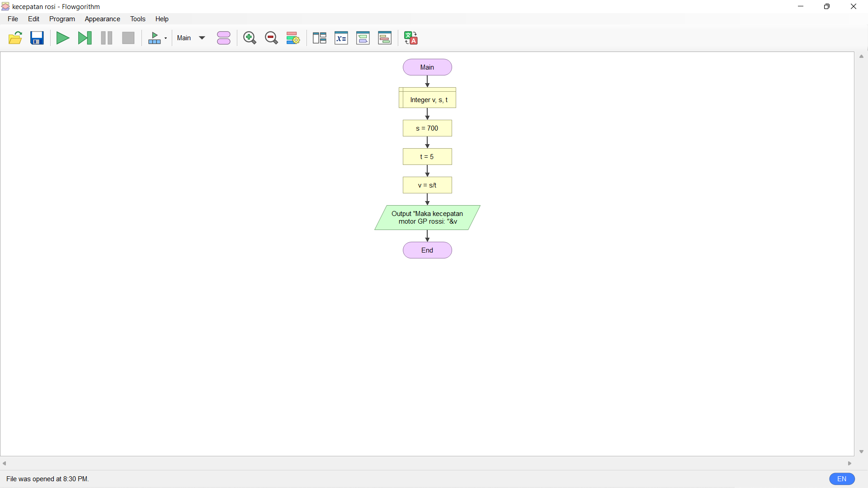Switch keyboard language with EN indicator

(x=842, y=479)
